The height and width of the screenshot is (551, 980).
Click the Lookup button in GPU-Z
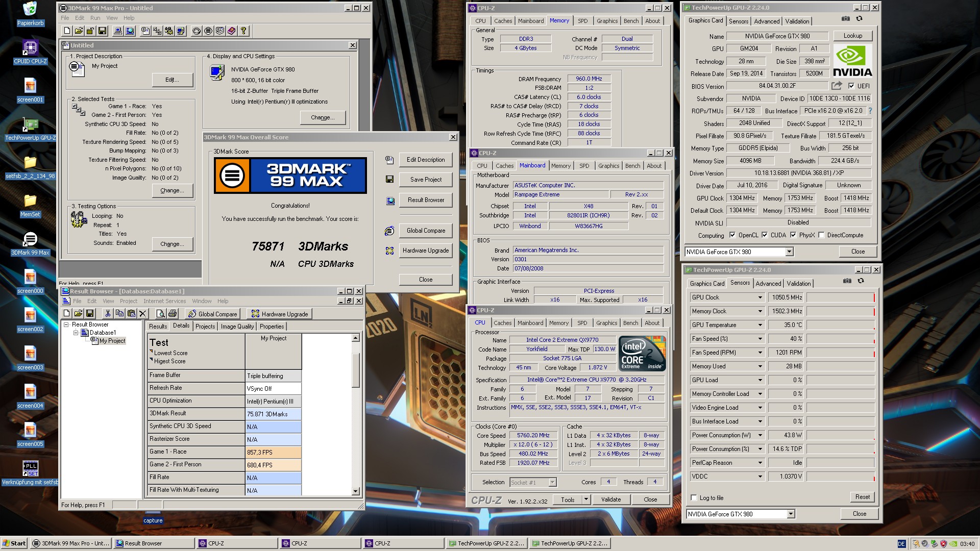tap(852, 36)
